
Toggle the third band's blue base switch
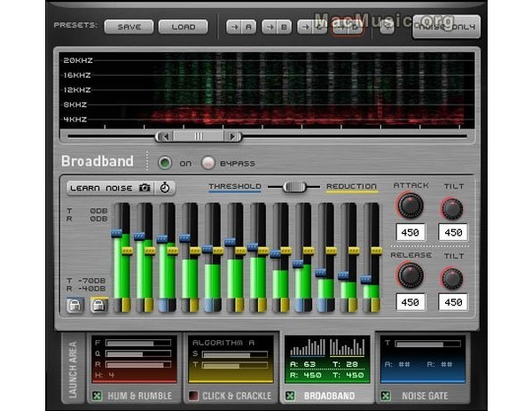click(x=163, y=305)
